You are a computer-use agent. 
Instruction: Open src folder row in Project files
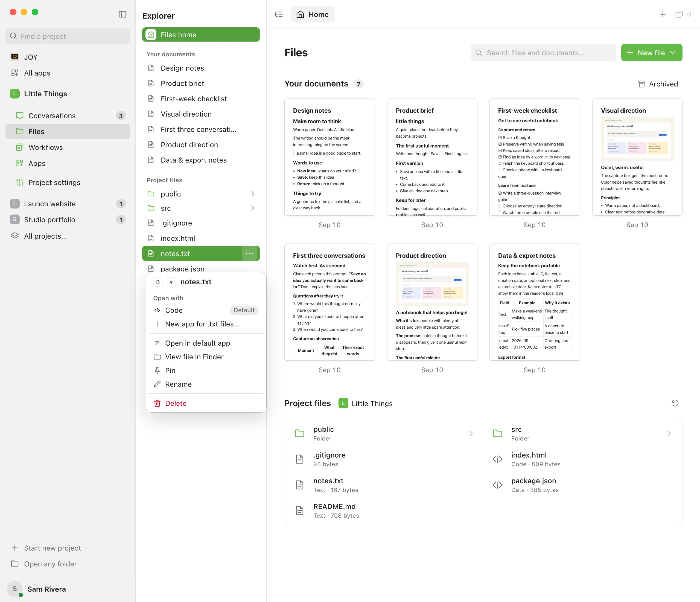click(x=582, y=433)
